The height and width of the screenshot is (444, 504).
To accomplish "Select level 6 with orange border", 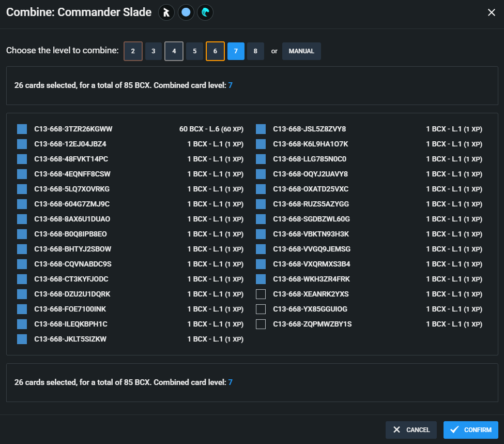I will [x=215, y=51].
